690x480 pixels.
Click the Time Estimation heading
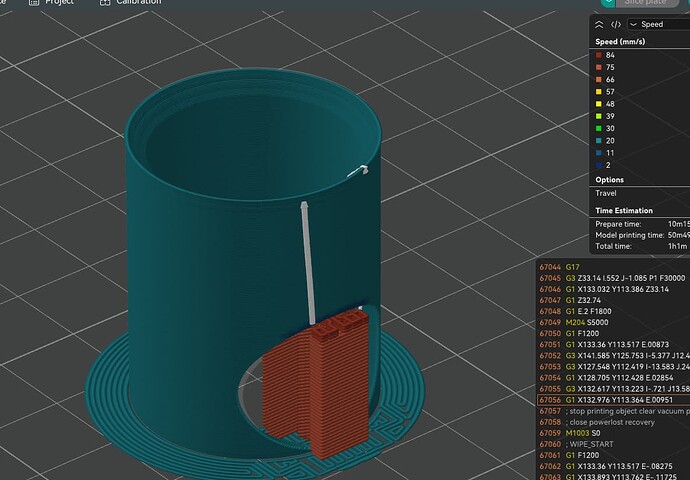[624, 211]
